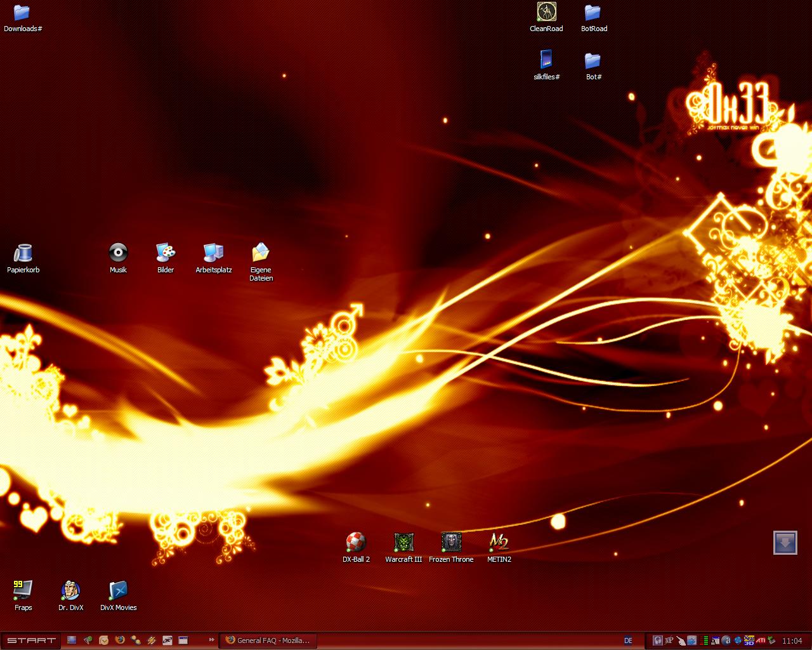
Task: Click the down-arrow widget on desktop
Action: pyautogui.click(x=785, y=543)
